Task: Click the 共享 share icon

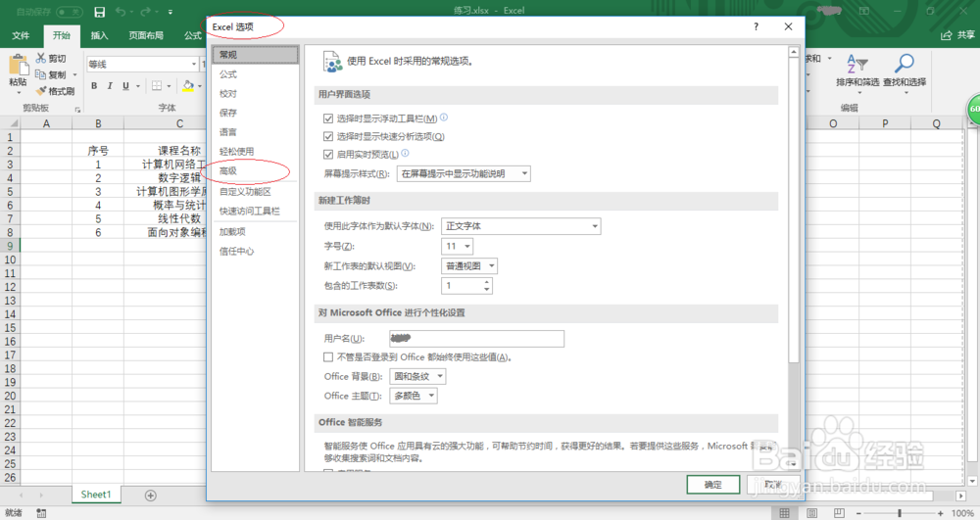Action: [947, 35]
